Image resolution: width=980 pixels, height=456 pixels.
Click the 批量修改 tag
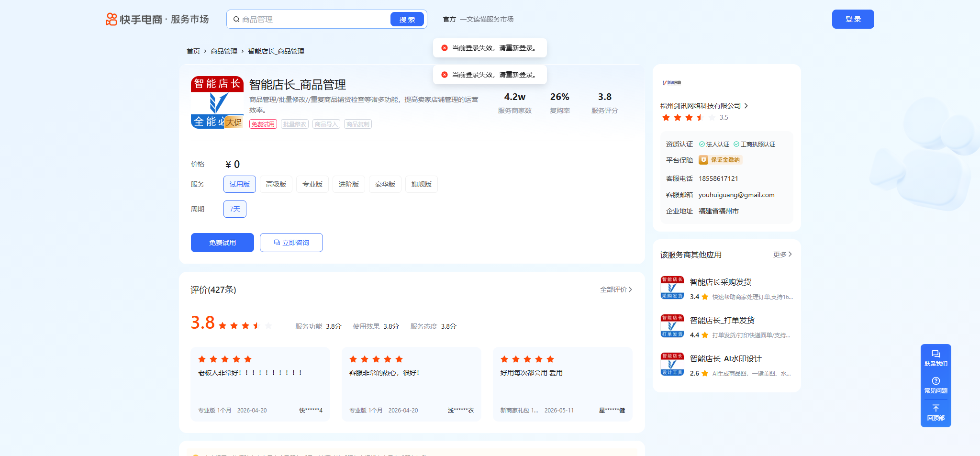coord(295,124)
